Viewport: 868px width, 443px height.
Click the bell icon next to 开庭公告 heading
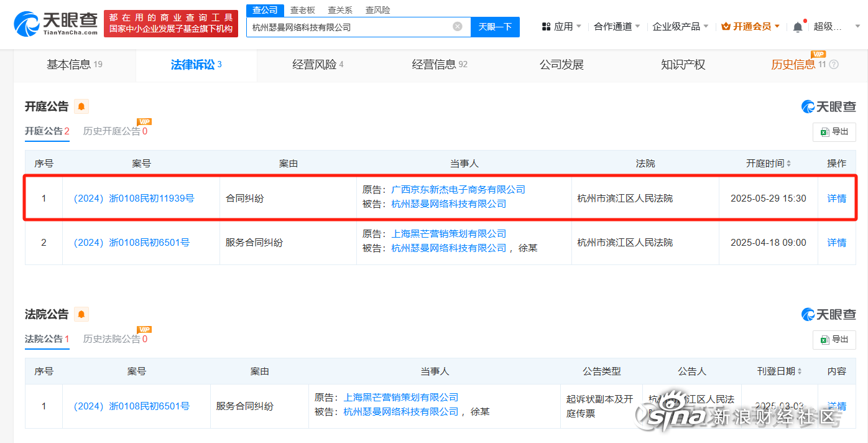tap(81, 106)
